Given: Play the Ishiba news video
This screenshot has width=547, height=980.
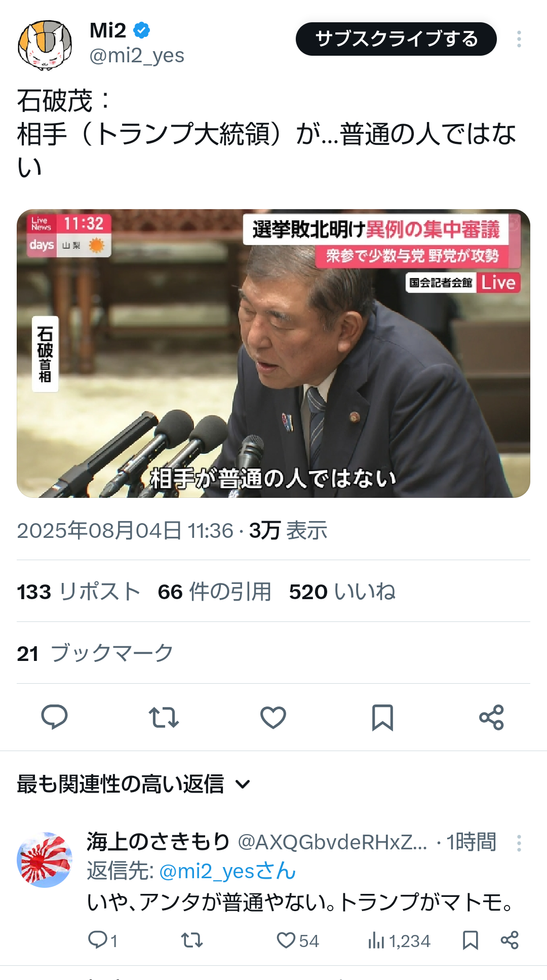Looking at the screenshot, I should click(x=273, y=354).
